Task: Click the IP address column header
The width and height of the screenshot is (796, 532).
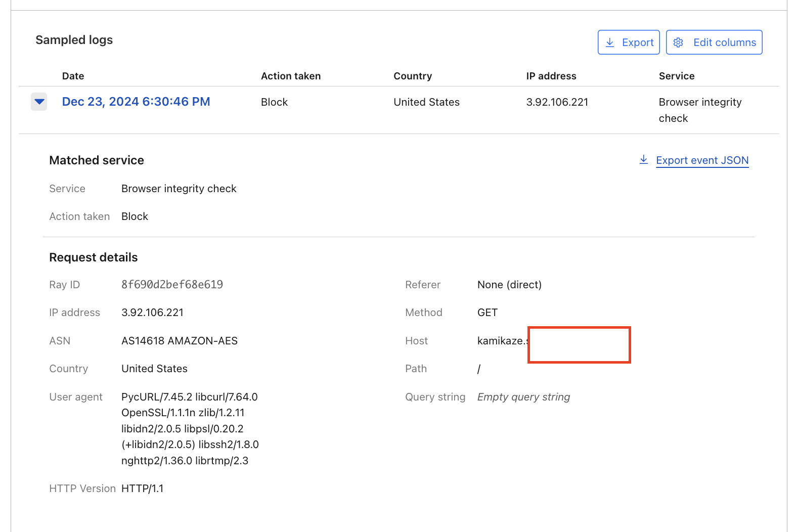Action: [x=551, y=76]
